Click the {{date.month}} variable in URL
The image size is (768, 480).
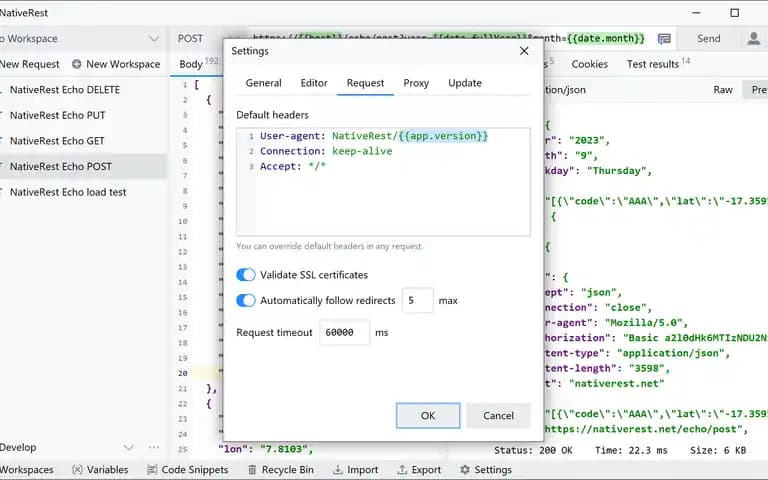click(606, 38)
